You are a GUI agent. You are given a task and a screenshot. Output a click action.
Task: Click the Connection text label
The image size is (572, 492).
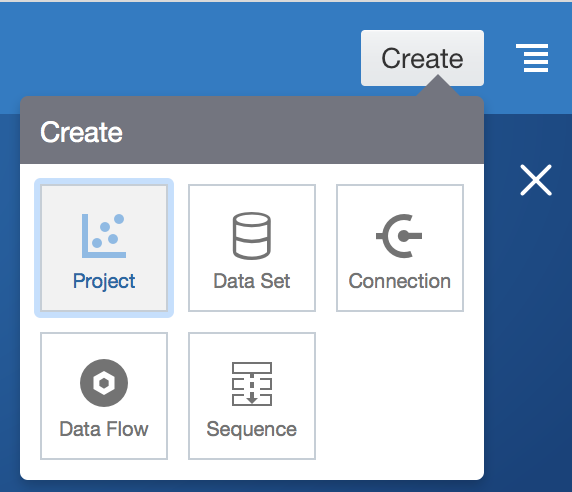(400, 281)
